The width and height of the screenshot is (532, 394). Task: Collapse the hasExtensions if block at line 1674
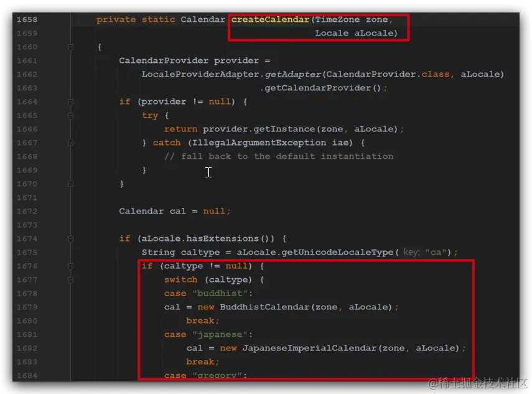pyautogui.click(x=70, y=239)
